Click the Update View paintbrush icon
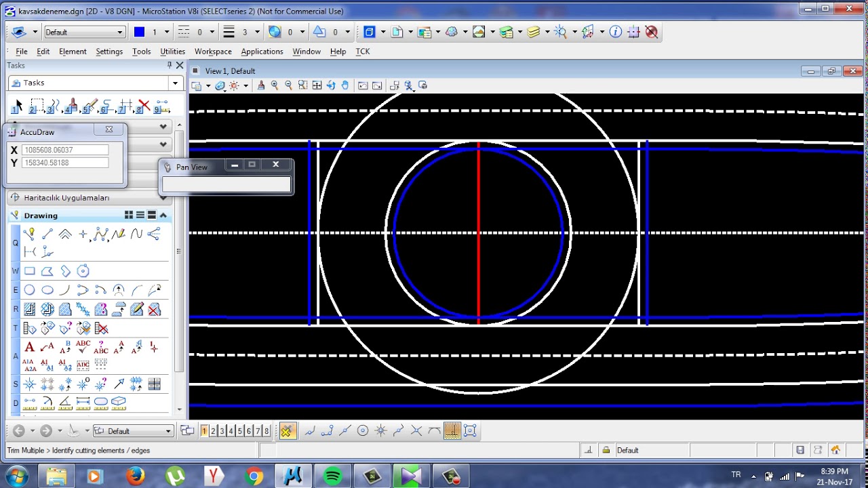The width and height of the screenshot is (868, 488). (261, 85)
